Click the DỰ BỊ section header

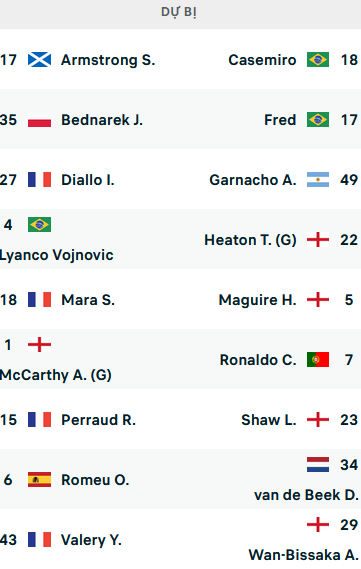[x=179, y=12]
